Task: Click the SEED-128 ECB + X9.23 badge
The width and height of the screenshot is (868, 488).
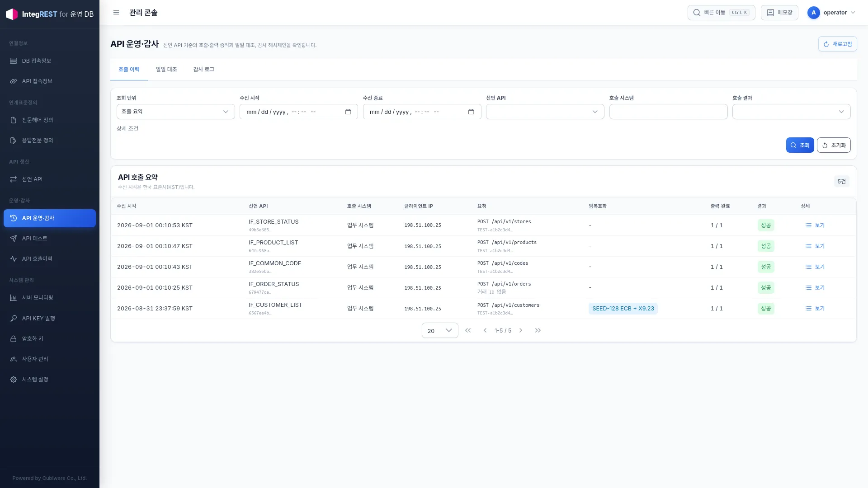Action: click(623, 309)
